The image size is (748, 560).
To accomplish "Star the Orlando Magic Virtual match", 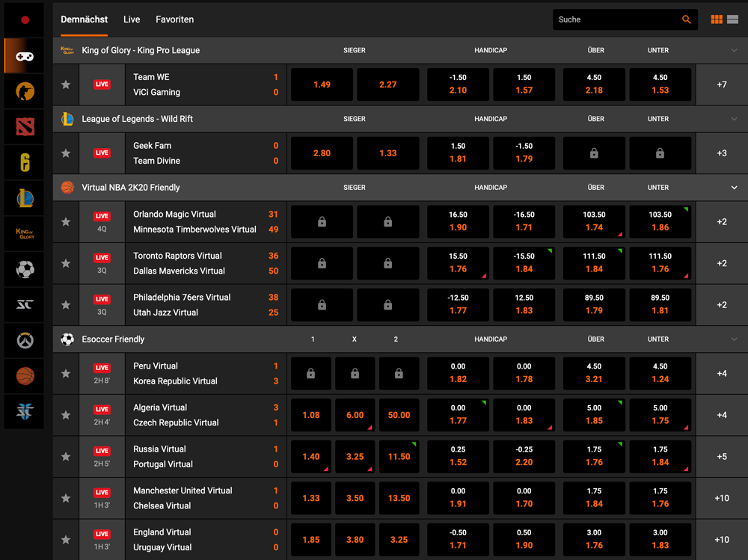I will click(x=66, y=222).
